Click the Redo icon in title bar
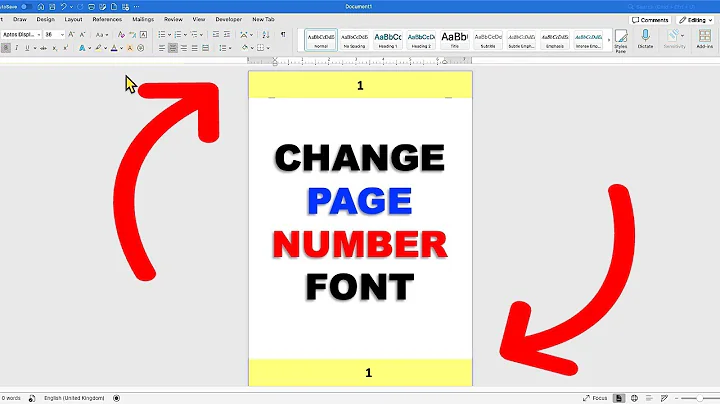720x404 pixels. [x=80, y=7]
